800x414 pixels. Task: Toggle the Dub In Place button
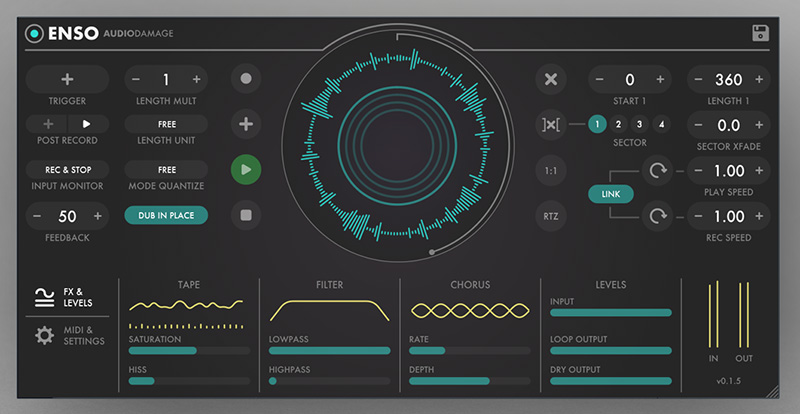pyautogui.click(x=166, y=215)
